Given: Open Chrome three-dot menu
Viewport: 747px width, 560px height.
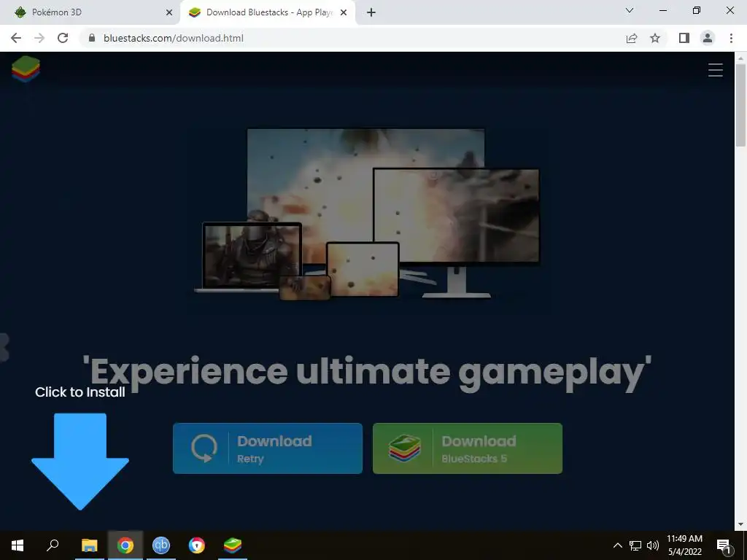Looking at the screenshot, I should [731, 38].
